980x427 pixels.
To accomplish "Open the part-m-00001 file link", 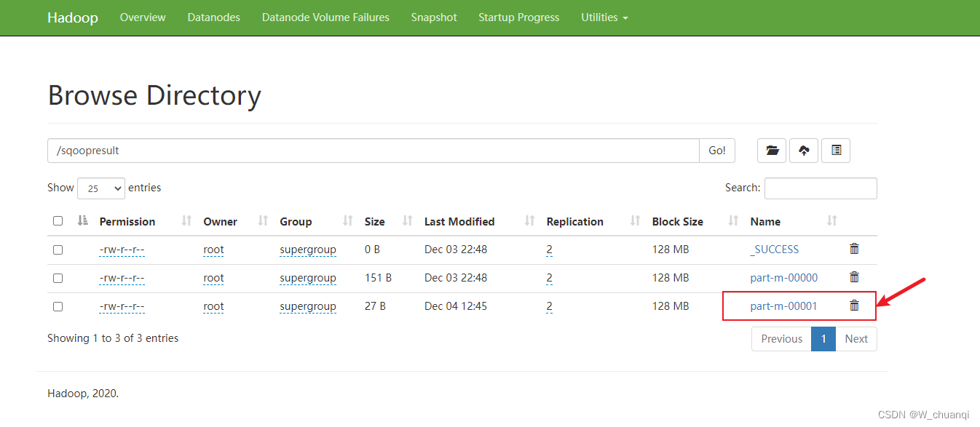I will pyautogui.click(x=784, y=306).
